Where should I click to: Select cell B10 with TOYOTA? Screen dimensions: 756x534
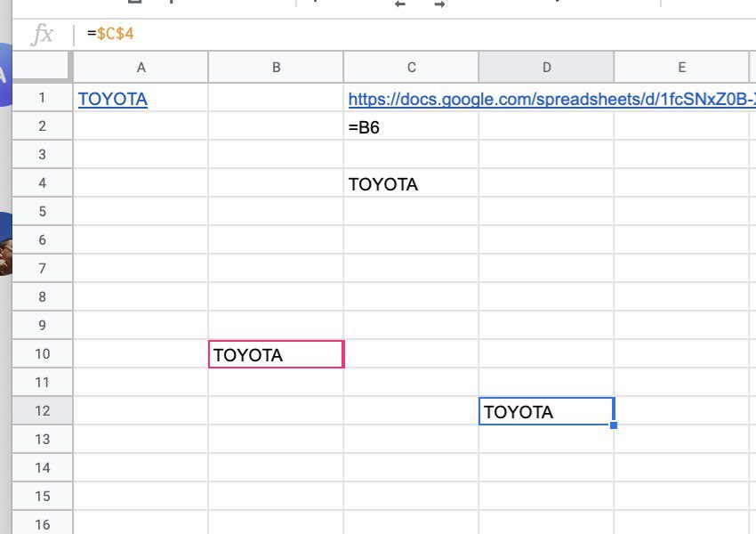coord(277,354)
